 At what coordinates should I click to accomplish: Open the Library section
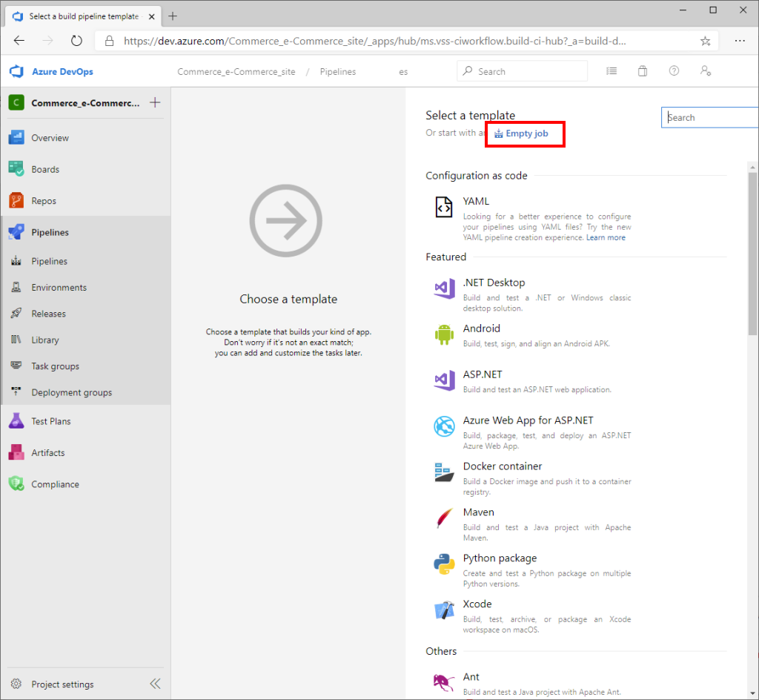pos(44,340)
